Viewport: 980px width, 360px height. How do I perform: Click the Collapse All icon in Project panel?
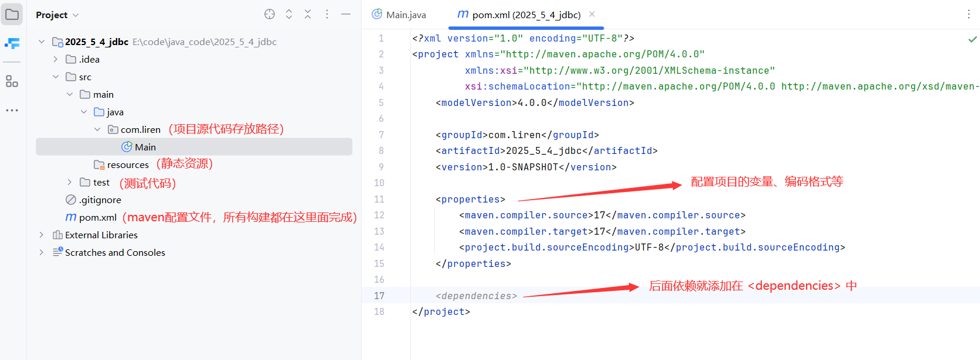[308, 14]
